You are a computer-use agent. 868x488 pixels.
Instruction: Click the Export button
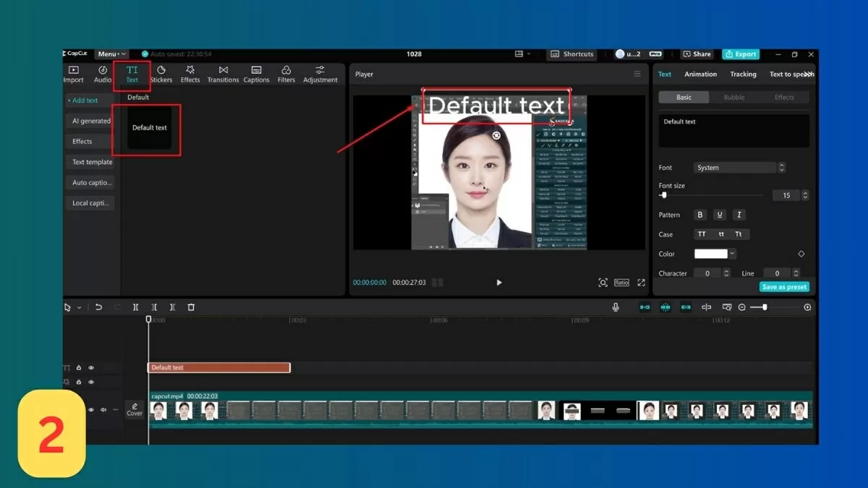click(x=740, y=53)
